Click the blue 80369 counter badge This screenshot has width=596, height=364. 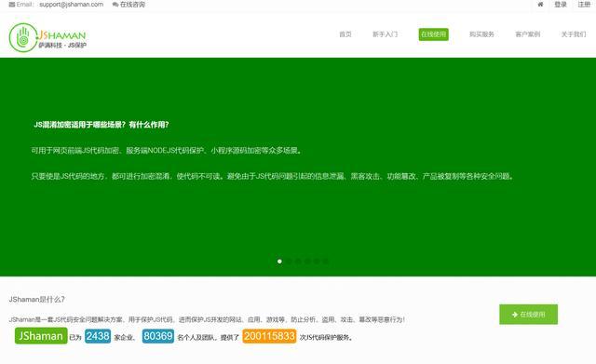click(158, 336)
